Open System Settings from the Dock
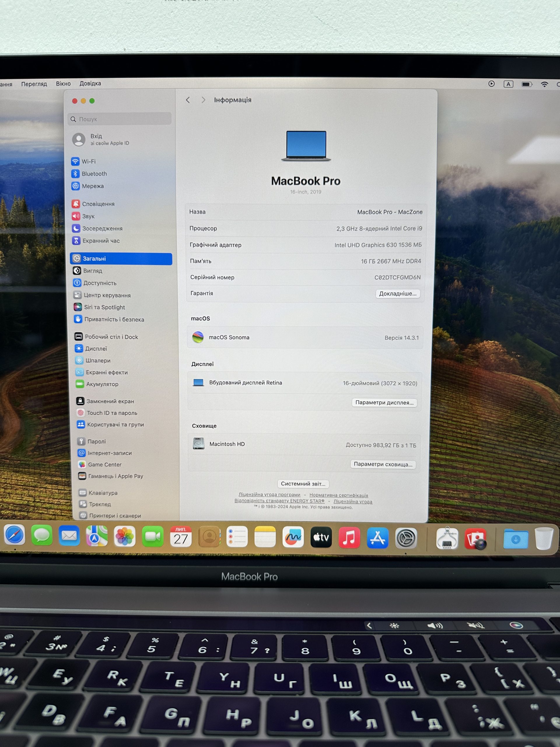The image size is (560, 747). click(405, 538)
